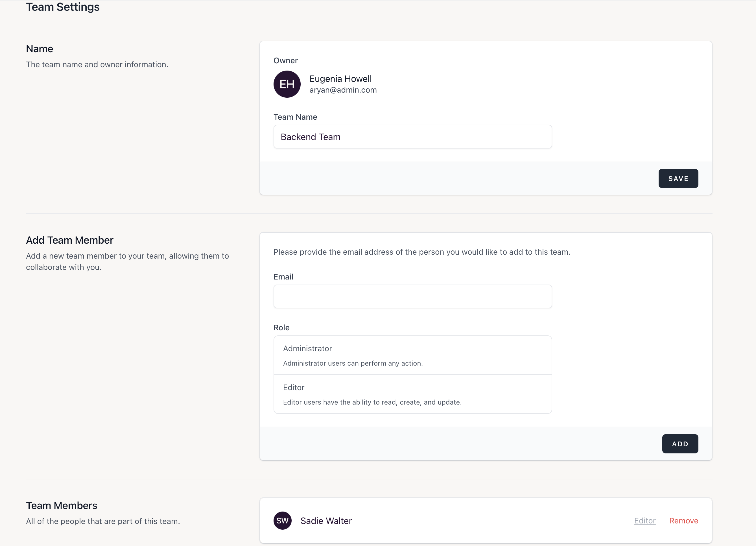Select the Editor role option

coord(412,394)
